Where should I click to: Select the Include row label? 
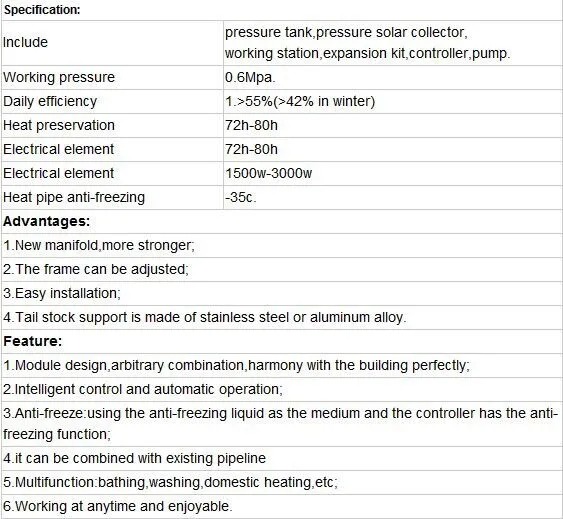[x=25, y=42]
